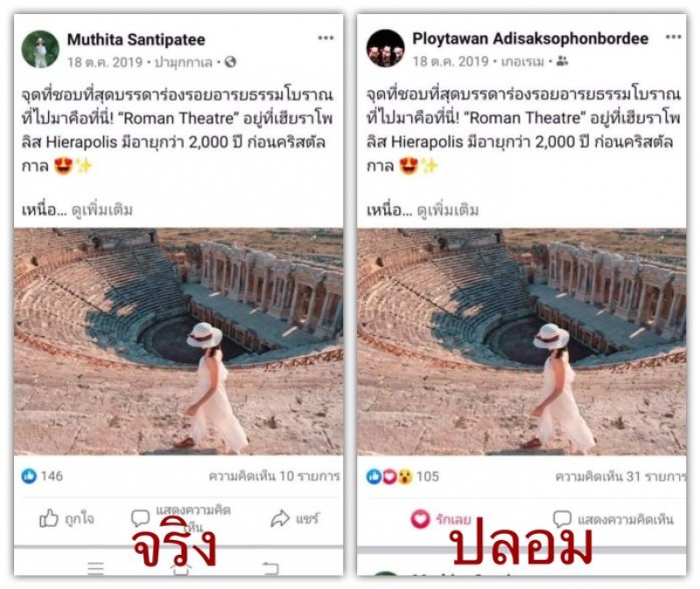Image resolution: width=700 pixels, height=589 pixels.
Task: Tap Android back navigation icon
Action: 270,568
